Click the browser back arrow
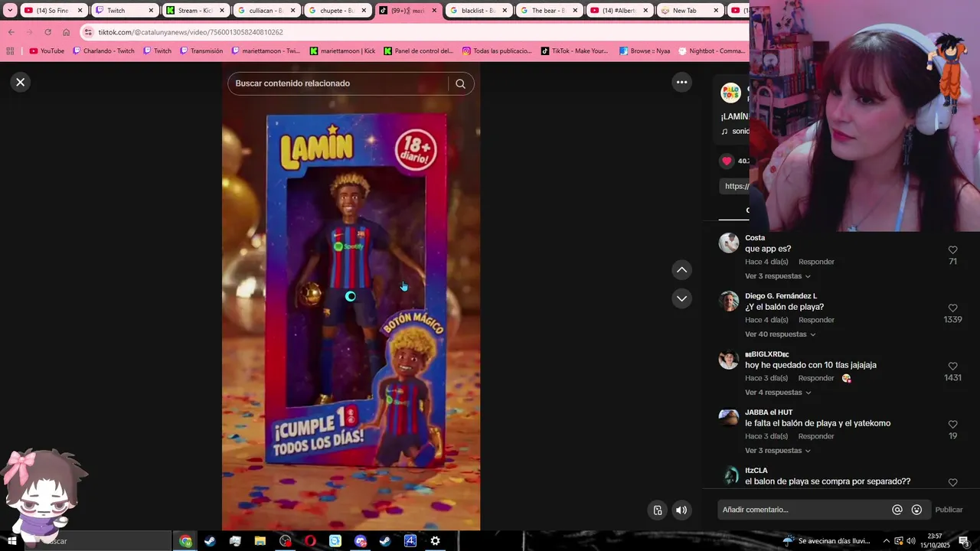 tap(11, 32)
